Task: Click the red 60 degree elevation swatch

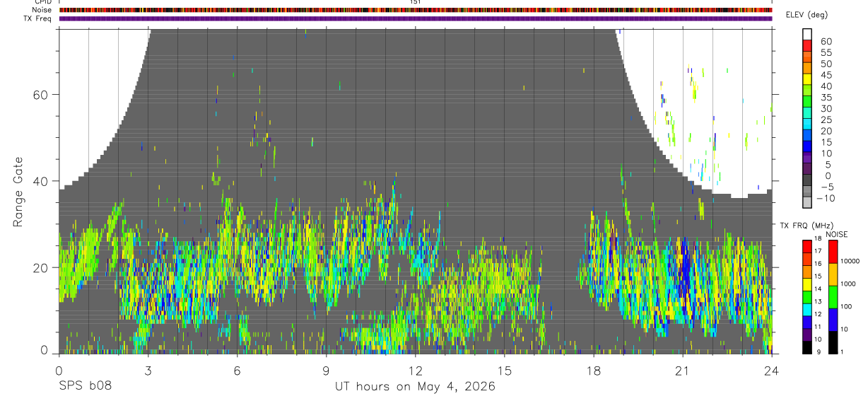Action: [807, 45]
